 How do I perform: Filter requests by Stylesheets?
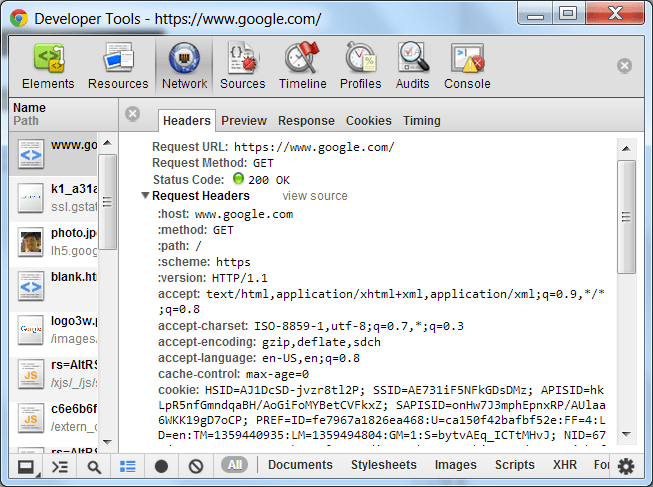pos(384,465)
